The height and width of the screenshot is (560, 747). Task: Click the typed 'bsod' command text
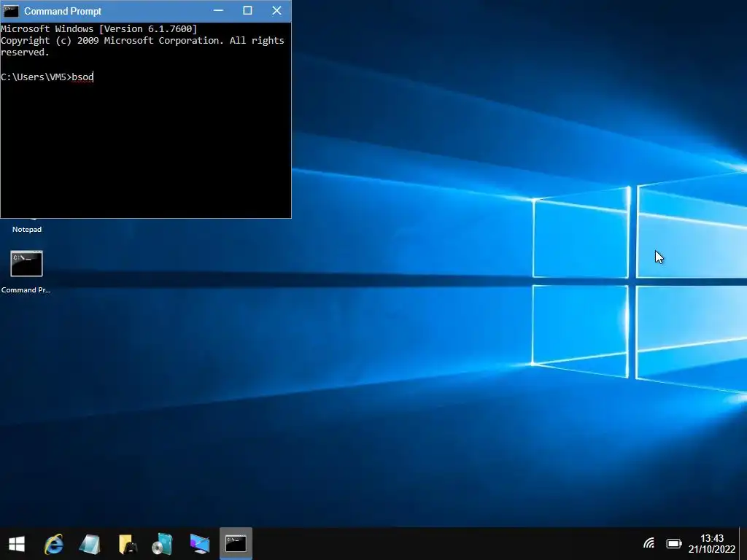[x=82, y=77]
